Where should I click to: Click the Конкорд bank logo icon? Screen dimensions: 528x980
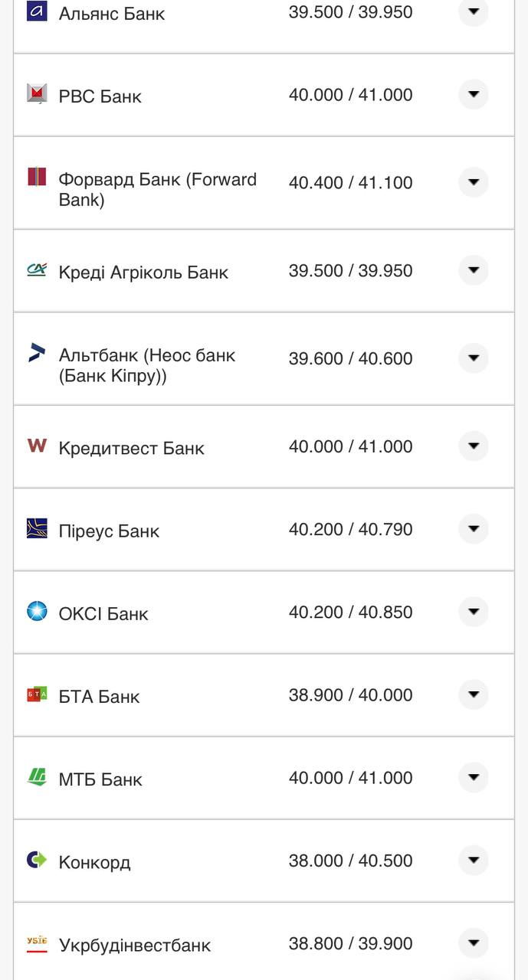click(x=37, y=860)
